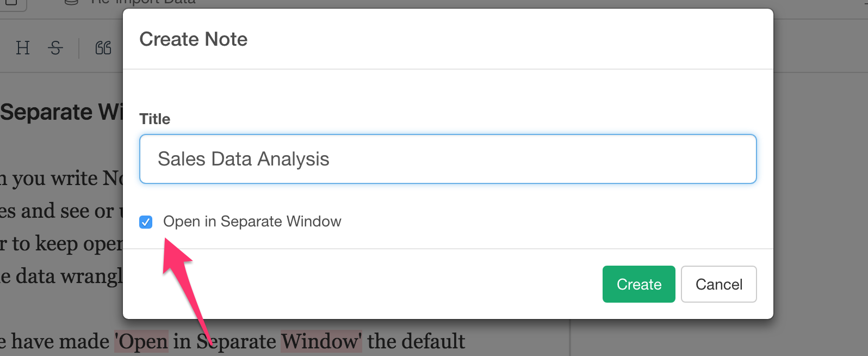Click the partially visible square button top-left

[11, 2]
